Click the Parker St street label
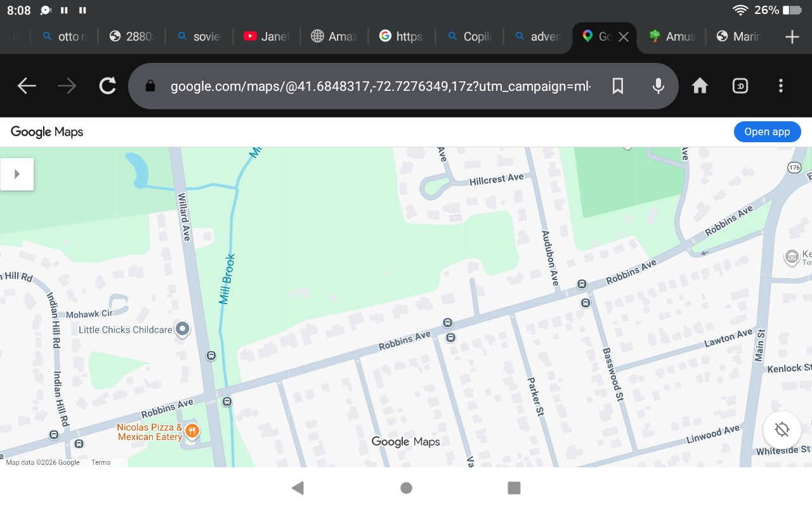812x508 pixels. pyautogui.click(x=536, y=397)
